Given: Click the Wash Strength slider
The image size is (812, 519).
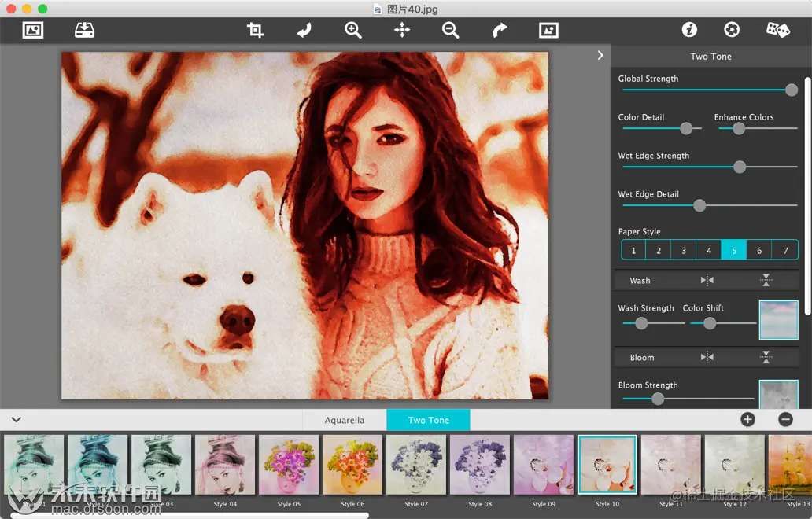Looking at the screenshot, I should 654,323.
